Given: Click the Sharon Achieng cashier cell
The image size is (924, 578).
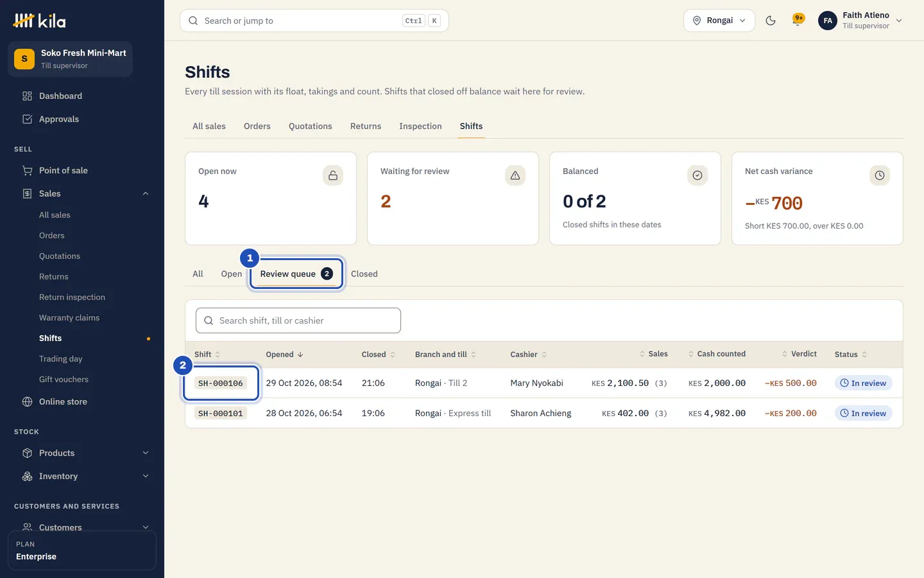Looking at the screenshot, I should point(540,413).
